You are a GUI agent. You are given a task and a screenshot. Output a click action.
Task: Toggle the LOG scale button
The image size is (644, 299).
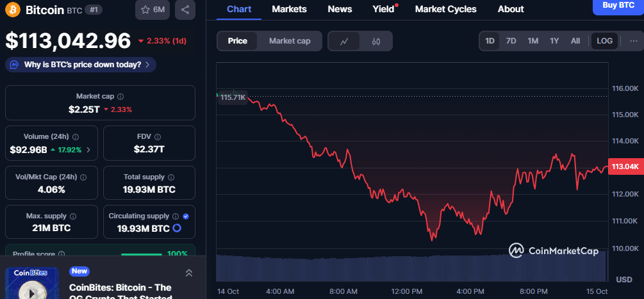pos(604,41)
